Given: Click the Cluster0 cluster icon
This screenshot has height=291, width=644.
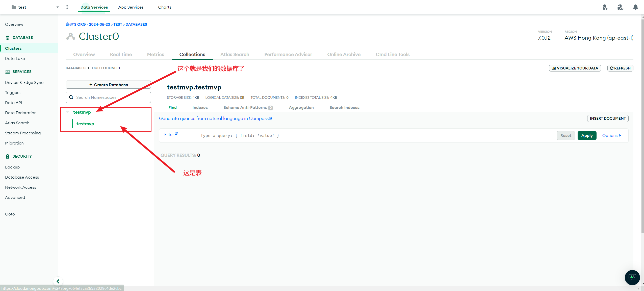Looking at the screenshot, I should click(71, 36).
